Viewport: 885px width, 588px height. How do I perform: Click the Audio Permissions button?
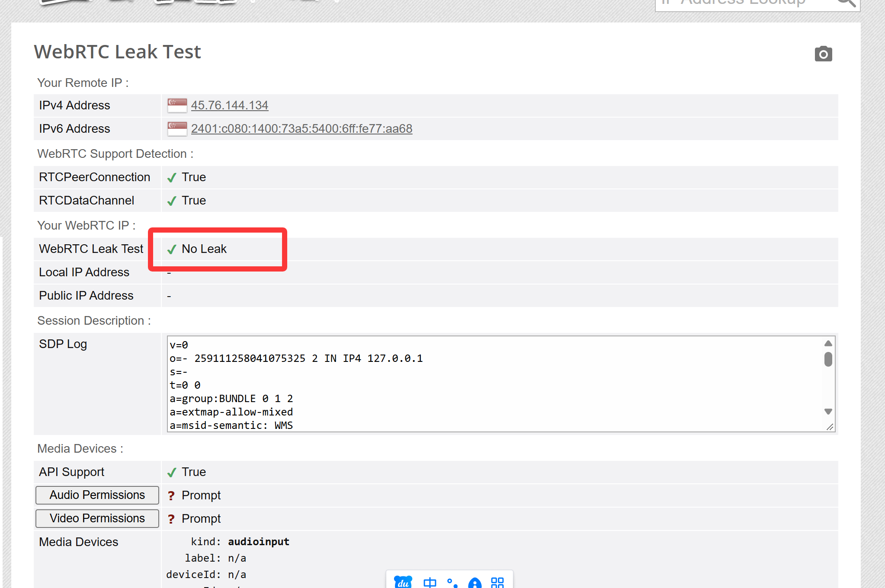click(x=97, y=495)
